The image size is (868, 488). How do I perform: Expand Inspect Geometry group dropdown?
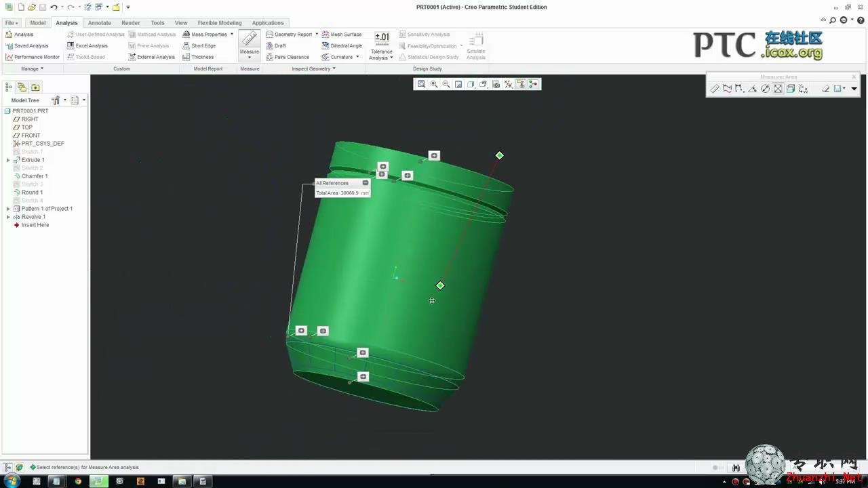pyautogui.click(x=314, y=68)
